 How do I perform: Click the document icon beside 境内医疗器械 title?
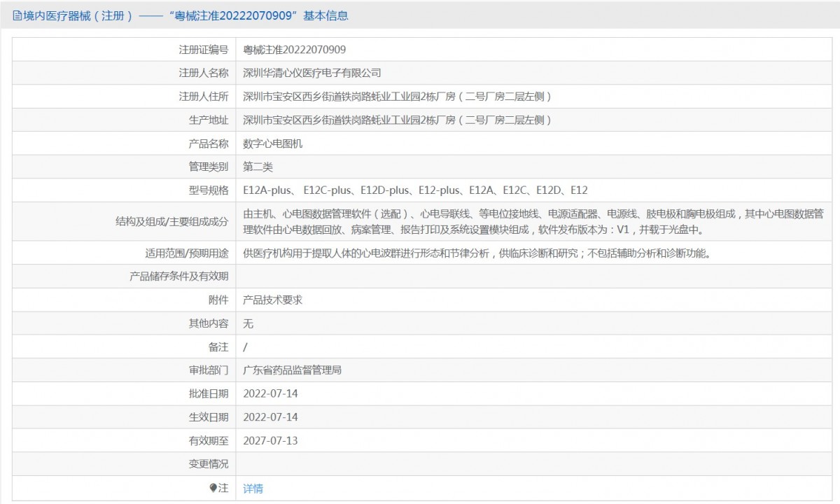[17, 15]
